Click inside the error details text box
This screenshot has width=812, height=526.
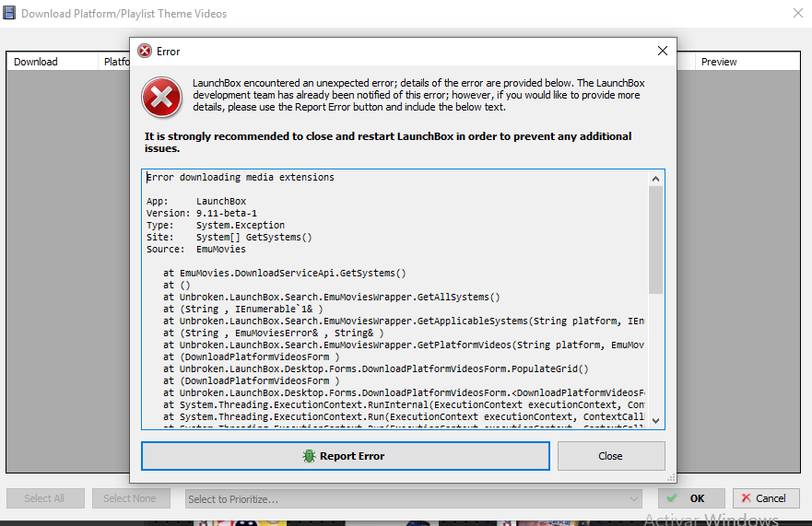[x=396, y=299]
